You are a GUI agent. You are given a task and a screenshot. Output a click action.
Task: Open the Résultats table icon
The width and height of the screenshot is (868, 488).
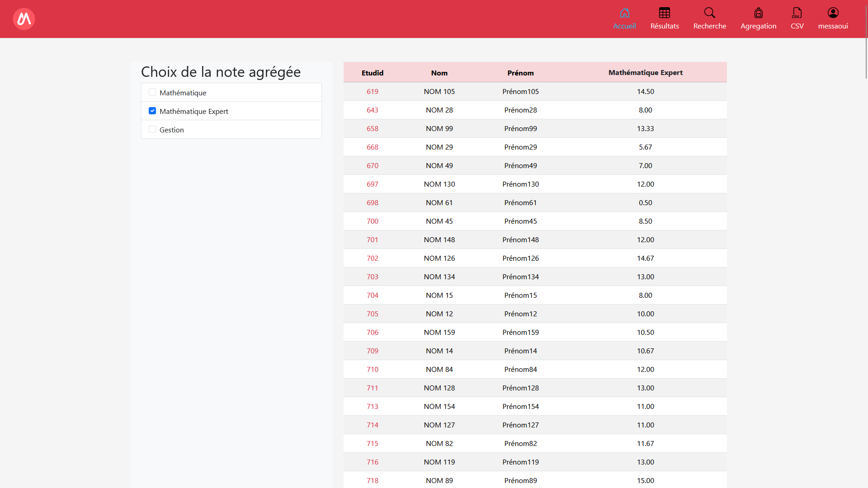pyautogui.click(x=665, y=13)
